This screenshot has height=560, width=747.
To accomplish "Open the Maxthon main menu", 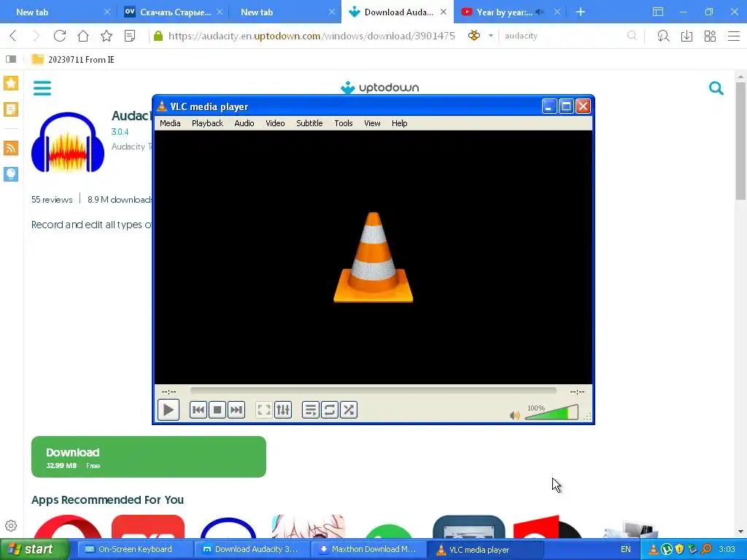I will [x=734, y=36].
